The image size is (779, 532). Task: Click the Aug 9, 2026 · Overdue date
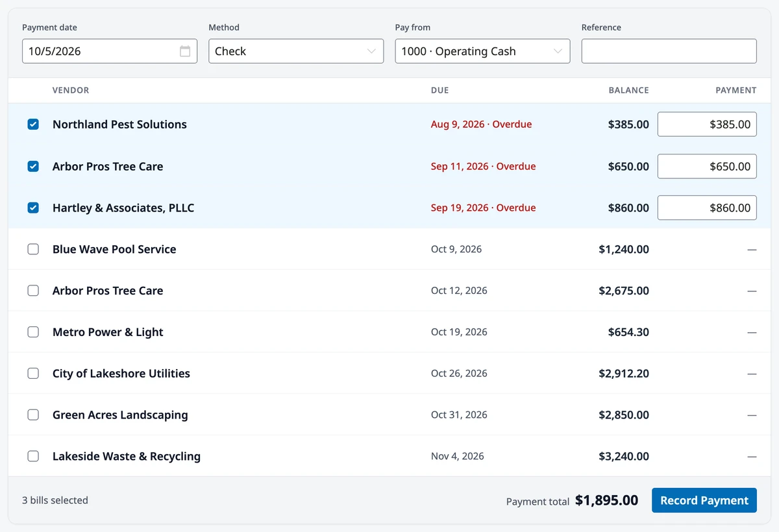pyautogui.click(x=481, y=125)
